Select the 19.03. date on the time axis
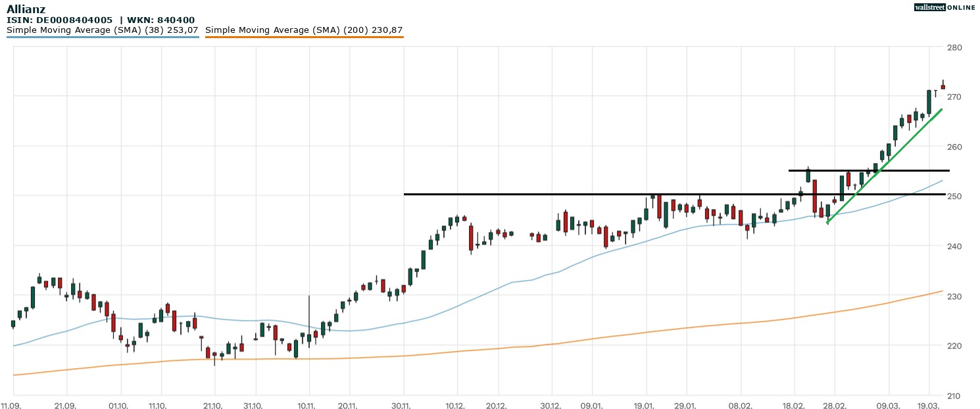The width and height of the screenshot is (980, 409). 929,405
